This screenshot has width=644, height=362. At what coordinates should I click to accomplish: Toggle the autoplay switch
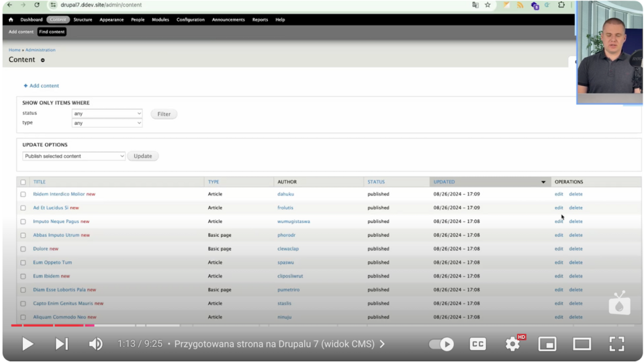441,344
